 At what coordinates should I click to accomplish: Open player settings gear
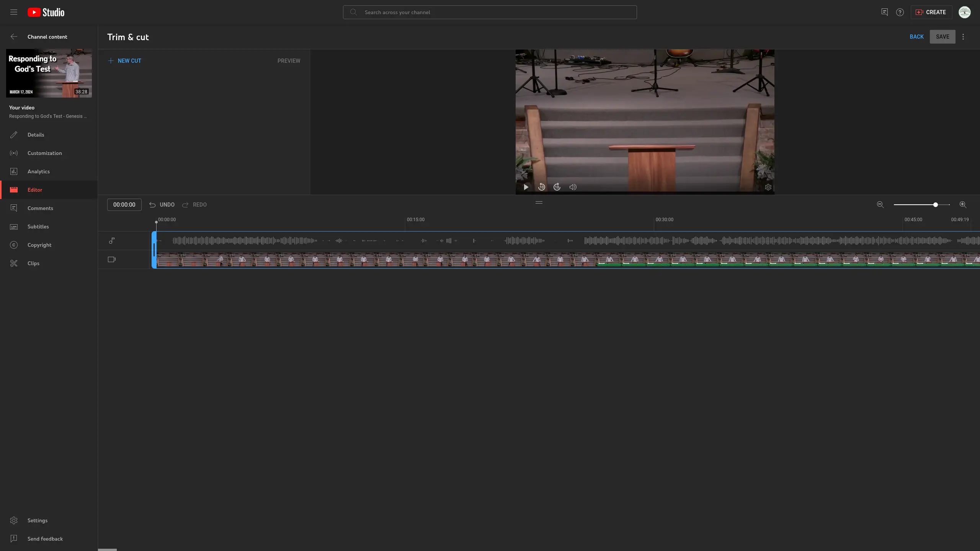tap(768, 187)
